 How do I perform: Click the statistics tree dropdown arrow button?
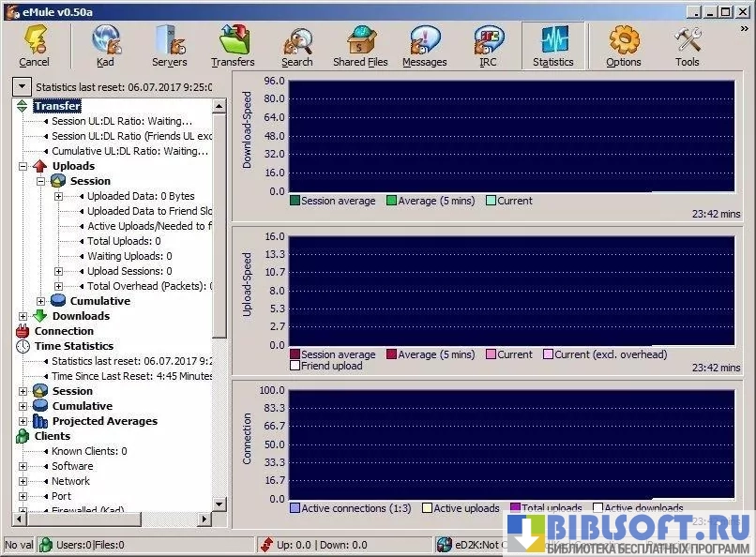tap(22, 86)
